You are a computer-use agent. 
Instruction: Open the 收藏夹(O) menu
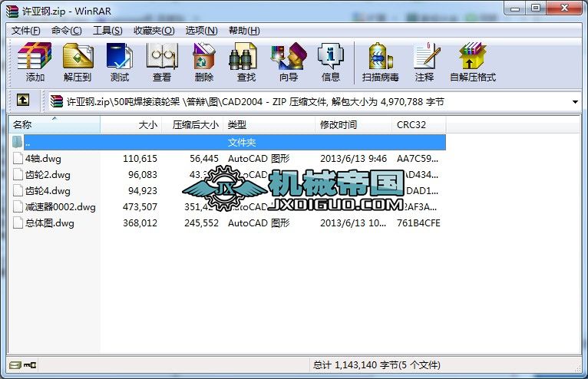pyautogui.click(x=154, y=31)
